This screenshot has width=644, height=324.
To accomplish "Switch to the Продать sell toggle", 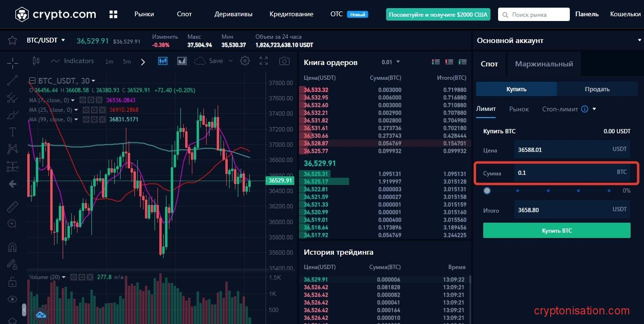I will [x=597, y=89].
